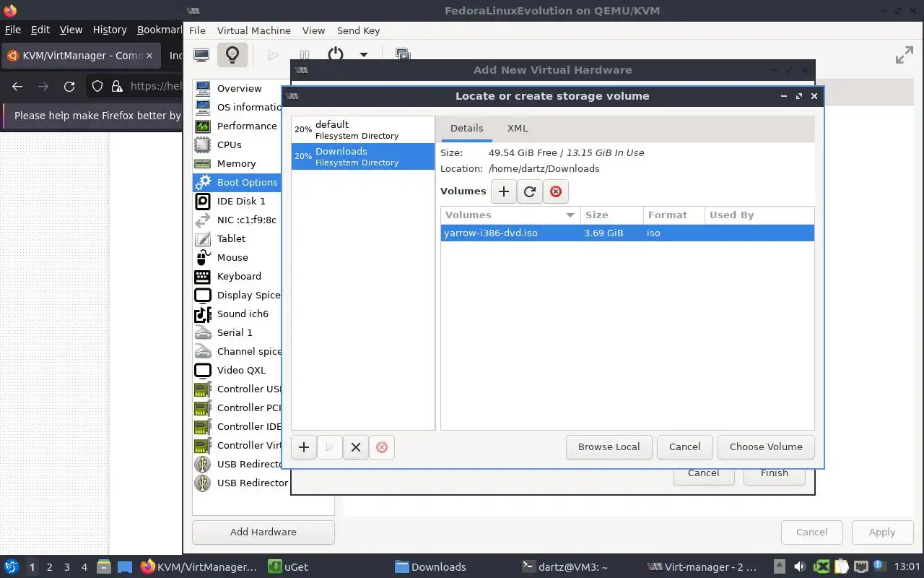This screenshot has height=578, width=924.
Task: Click the manage snapshots toolbar icon
Action: (402, 55)
